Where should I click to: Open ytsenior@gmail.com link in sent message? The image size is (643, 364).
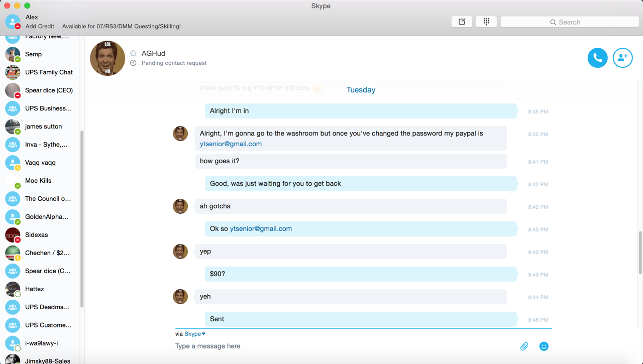coord(261,228)
